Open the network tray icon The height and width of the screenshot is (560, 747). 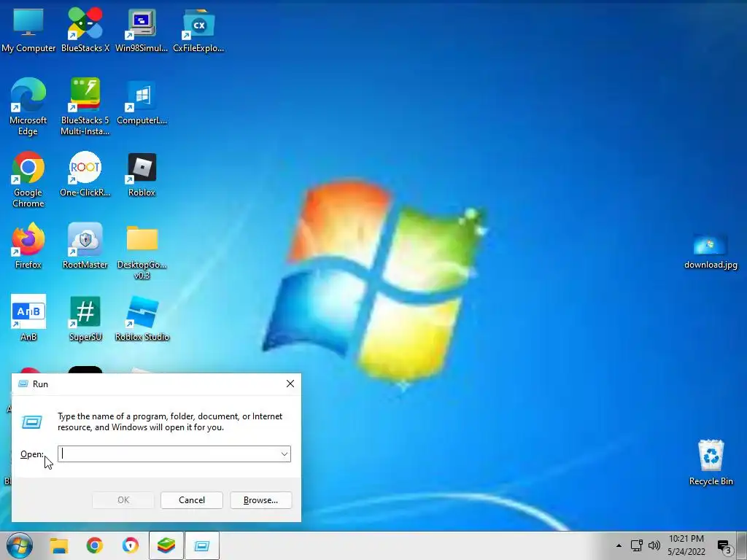(636, 545)
